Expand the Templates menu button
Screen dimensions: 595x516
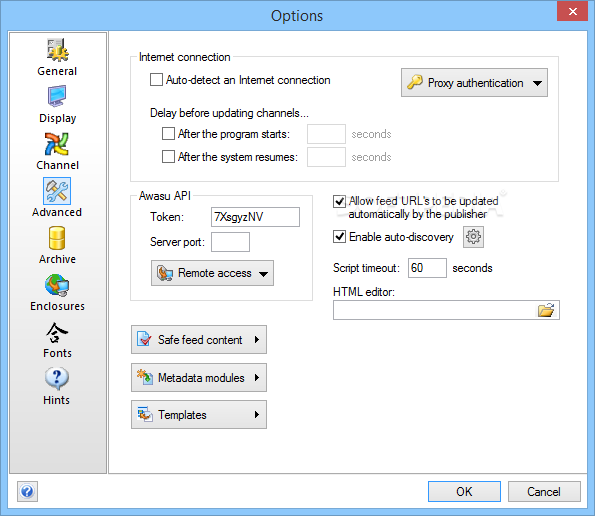pyautogui.click(x=199, y=415)
